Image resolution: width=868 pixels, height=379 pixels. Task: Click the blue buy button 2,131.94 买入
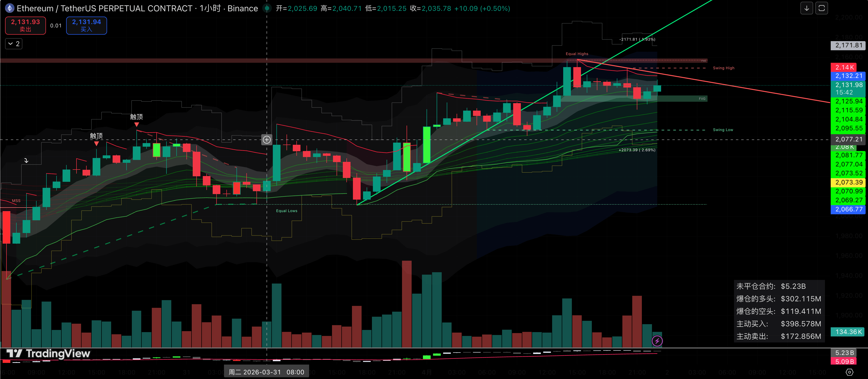(86, 25)
